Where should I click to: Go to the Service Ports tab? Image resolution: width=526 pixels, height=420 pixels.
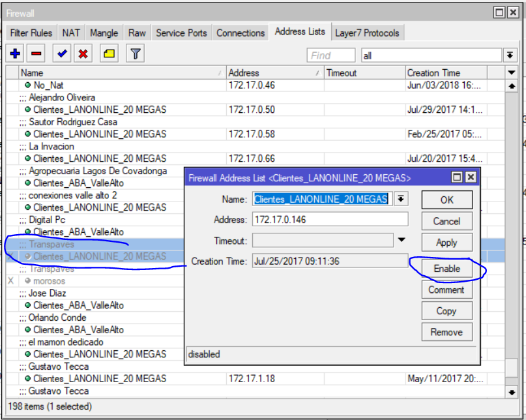[181, 33]
